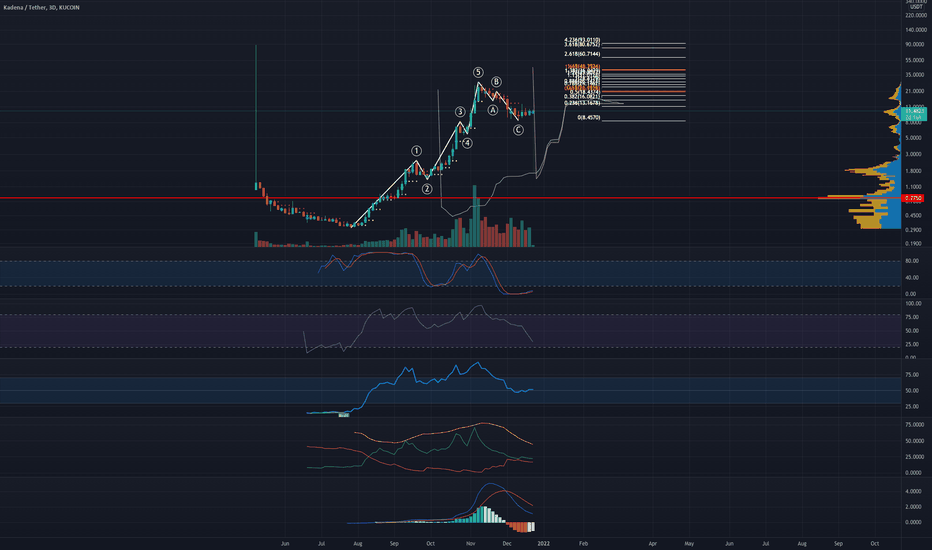Click the 80.00 stochastic axis label
Viewport: 932px width, 550px height.
(x=912, y=261)
